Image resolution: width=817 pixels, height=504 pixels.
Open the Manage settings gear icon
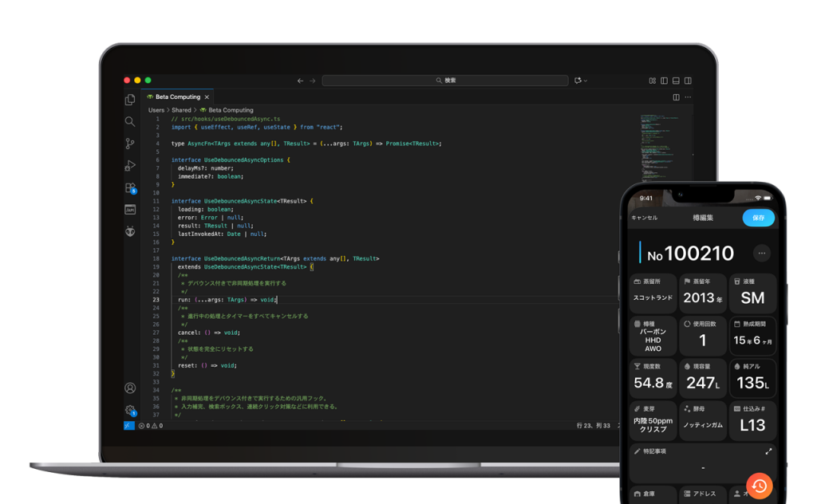click(130, 410)
